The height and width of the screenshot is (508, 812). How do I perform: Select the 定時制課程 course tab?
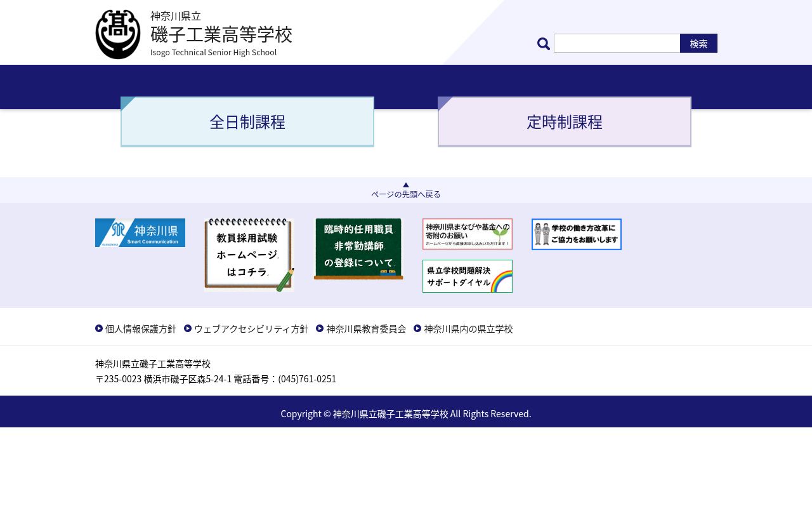565,122
